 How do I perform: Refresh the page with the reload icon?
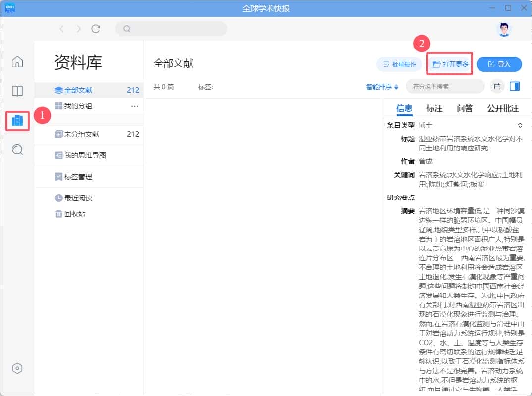pos(96,29)
